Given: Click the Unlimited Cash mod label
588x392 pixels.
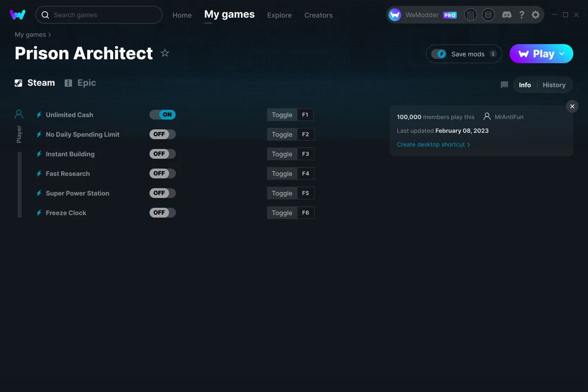Looking at the screenshot, I should coord(70,115).
